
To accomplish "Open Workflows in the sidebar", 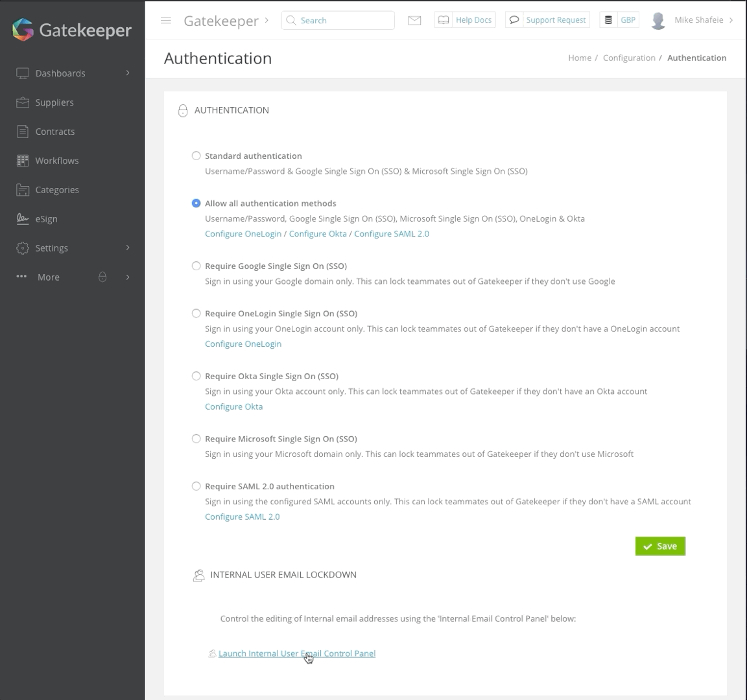I will (56, 161).
